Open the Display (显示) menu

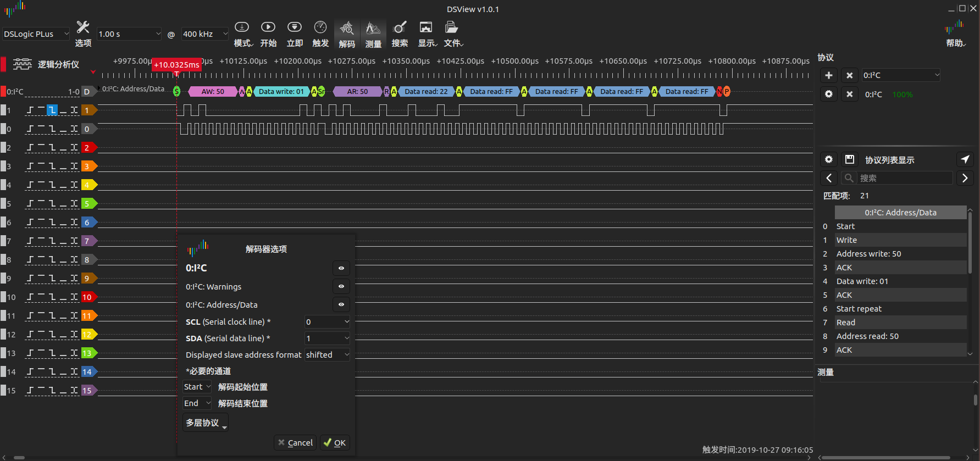(427, 34)
